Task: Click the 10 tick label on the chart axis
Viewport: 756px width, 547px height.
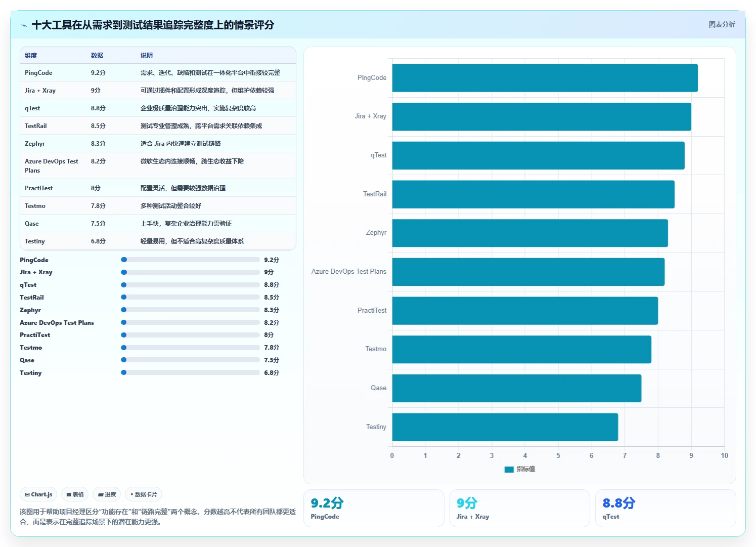Action: (x=724, y=455)
